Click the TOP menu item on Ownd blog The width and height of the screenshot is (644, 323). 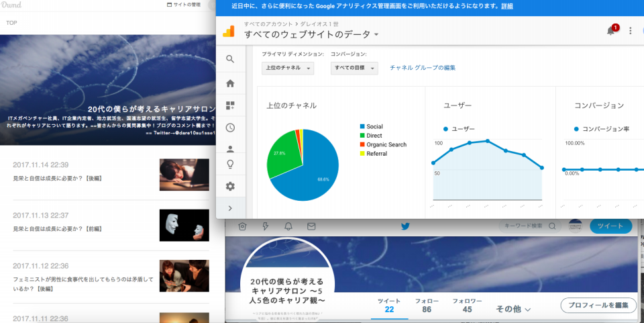coord(11,23)
